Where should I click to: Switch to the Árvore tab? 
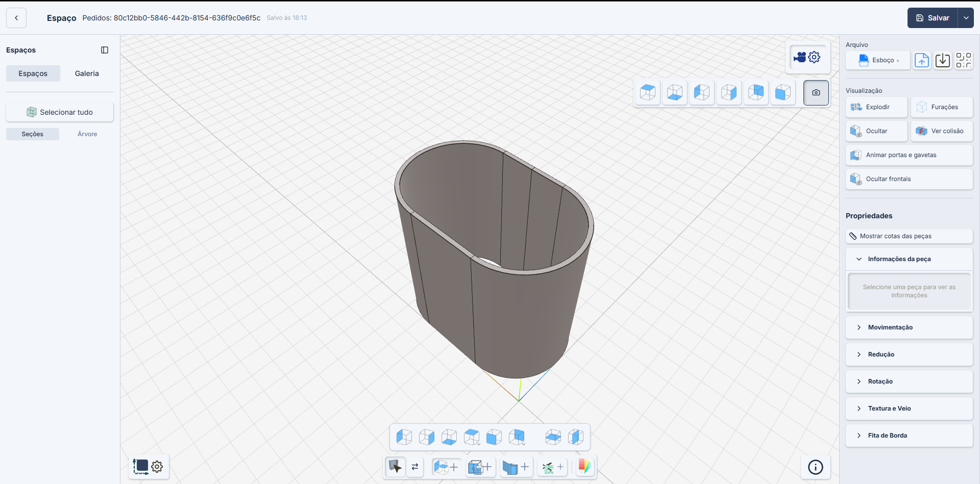pos(87,134)
